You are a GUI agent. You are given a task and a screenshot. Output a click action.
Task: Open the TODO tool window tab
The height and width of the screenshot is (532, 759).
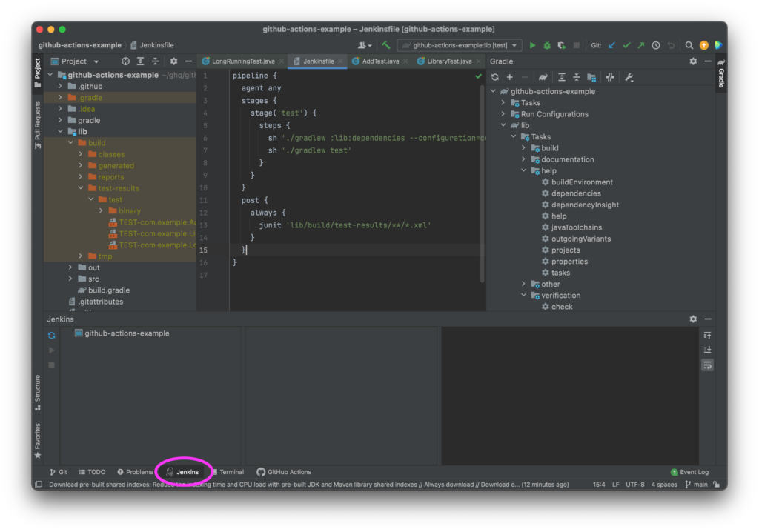click(x=92, y=472)
